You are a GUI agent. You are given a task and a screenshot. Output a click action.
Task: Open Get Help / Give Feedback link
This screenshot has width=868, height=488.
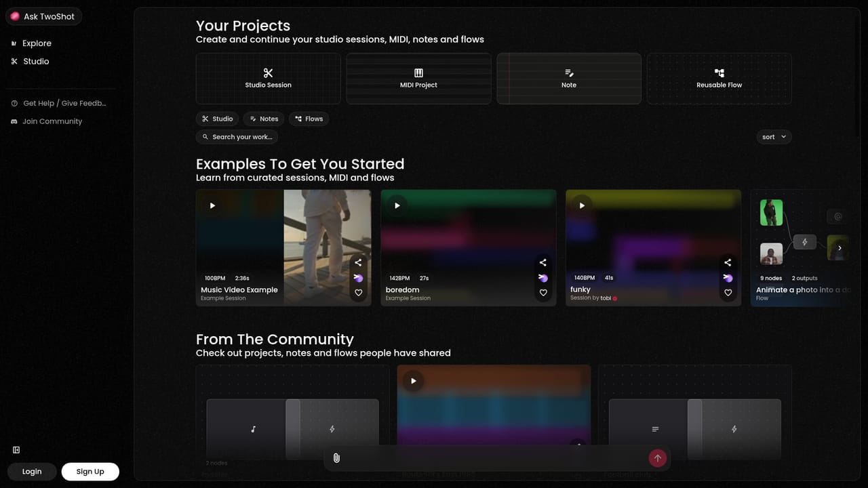(59, 104)
